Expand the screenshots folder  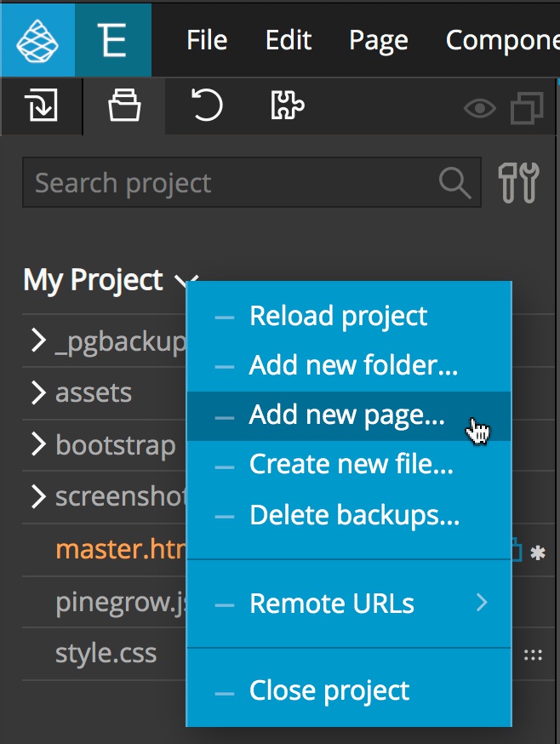tap(38, 497)
